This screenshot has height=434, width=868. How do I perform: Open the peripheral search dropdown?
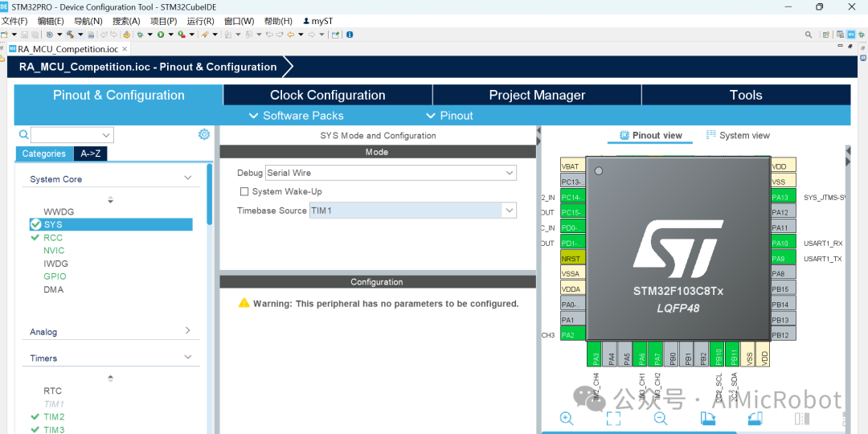pos(106,135)
